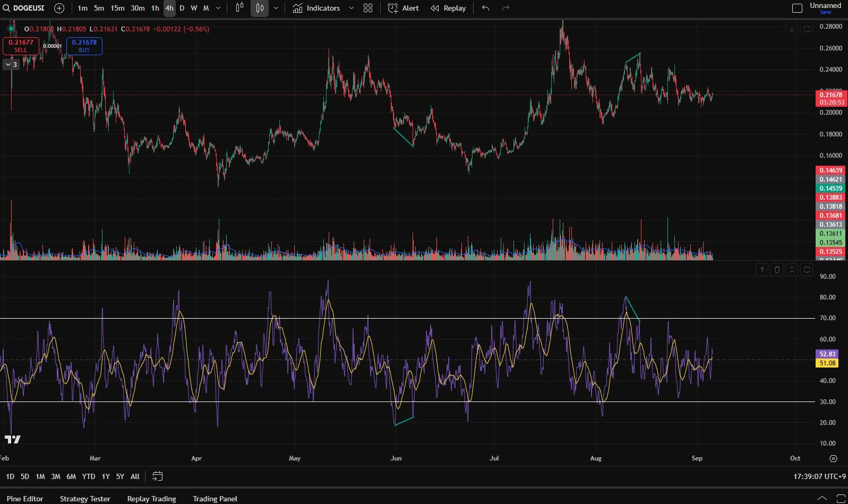
Task: Click the red SELL price button
Action: 21,46
